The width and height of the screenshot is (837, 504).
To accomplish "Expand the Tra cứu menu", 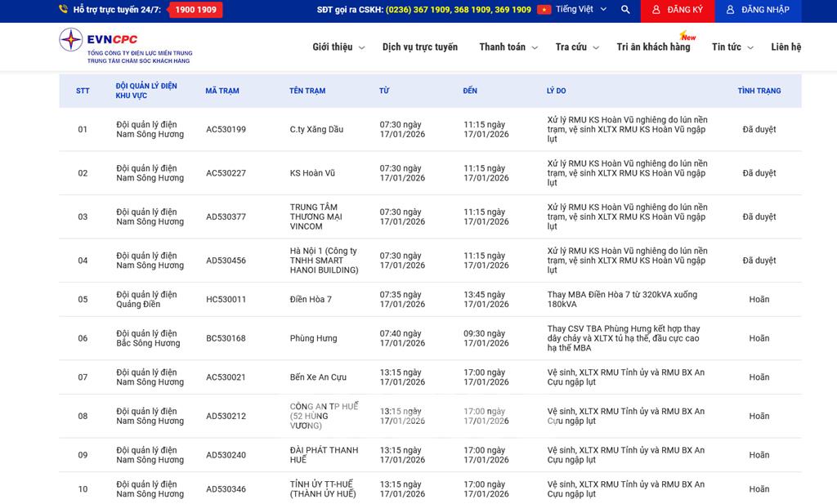I will click(x=576, y=47).
